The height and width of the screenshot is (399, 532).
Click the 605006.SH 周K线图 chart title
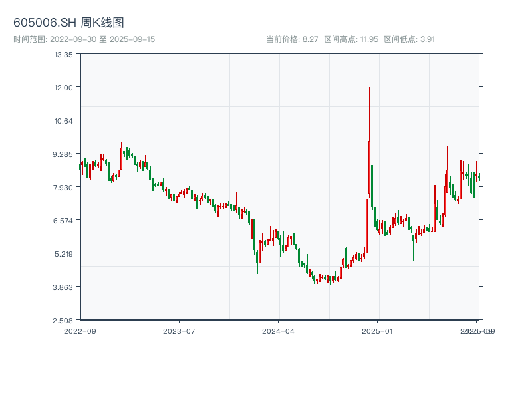(x=68, y=23)
